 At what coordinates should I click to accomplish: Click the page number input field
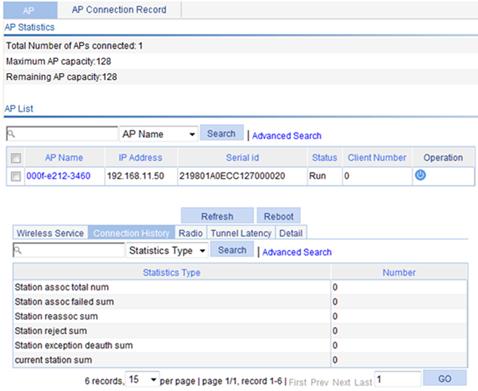pos(398,379)
